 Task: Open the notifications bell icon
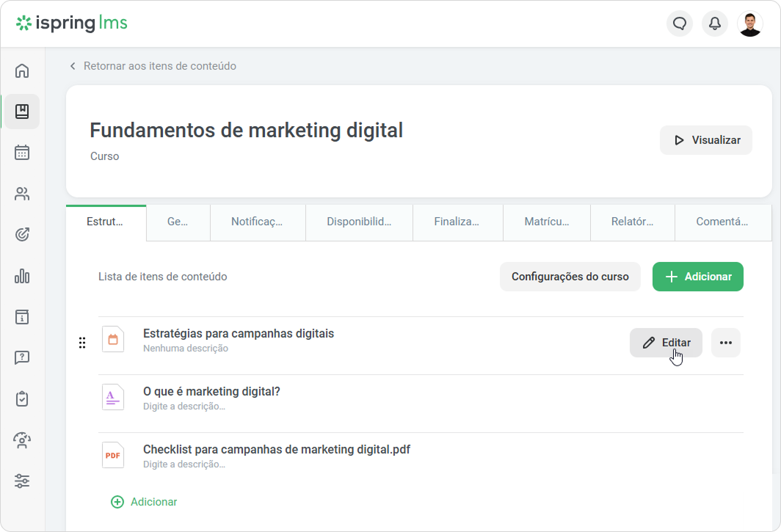[715, 23]
